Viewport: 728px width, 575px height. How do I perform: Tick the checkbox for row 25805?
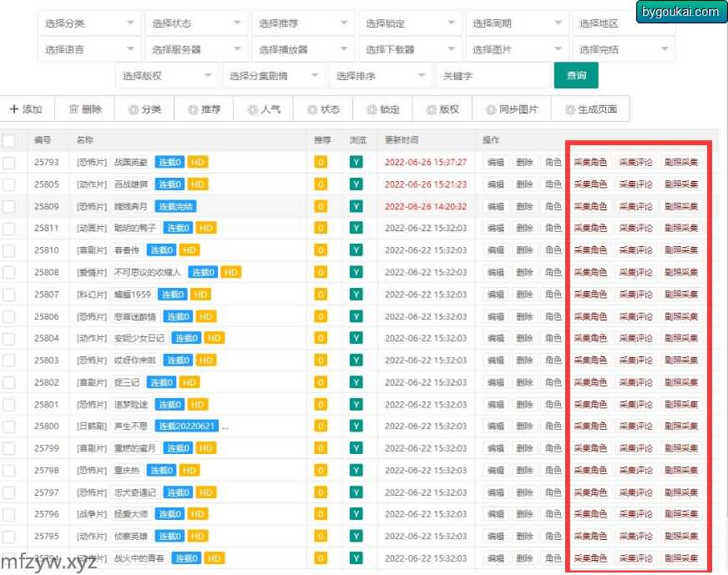(x=9, y=184)
